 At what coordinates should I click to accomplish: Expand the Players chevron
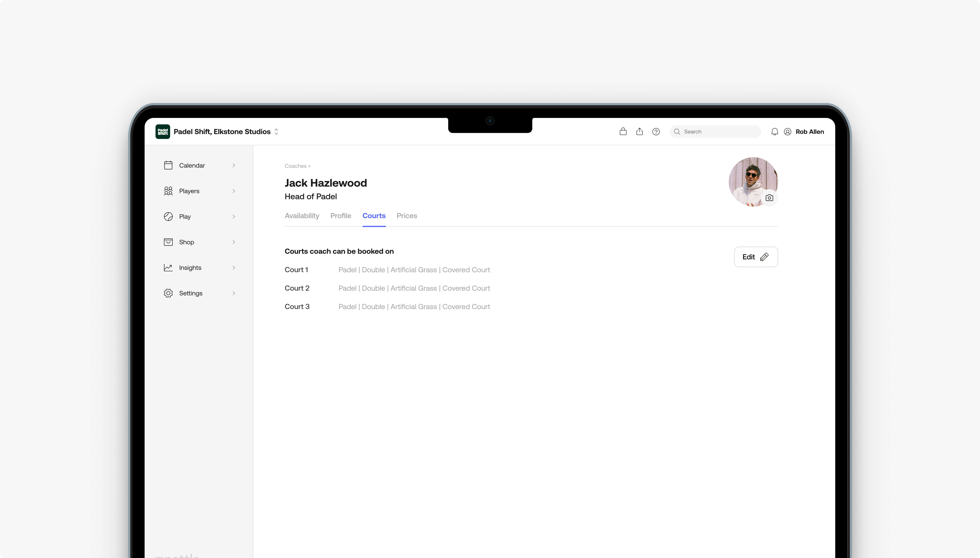point(233,191)
